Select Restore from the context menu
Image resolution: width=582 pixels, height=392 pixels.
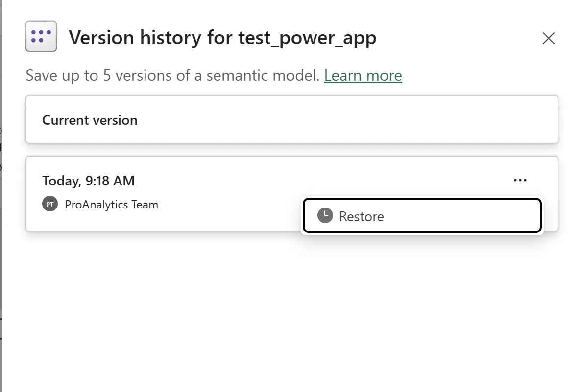click(421, 216)
